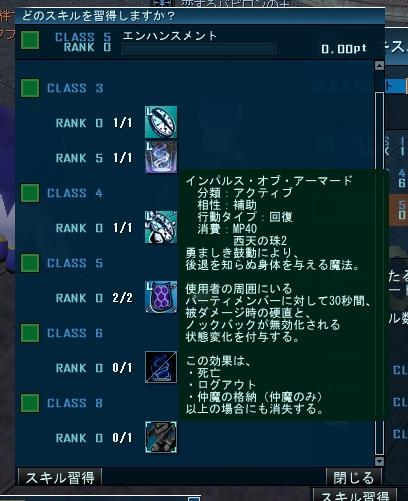
Task: Click the scroll up arrow of skill list
Action: [379, 65]
